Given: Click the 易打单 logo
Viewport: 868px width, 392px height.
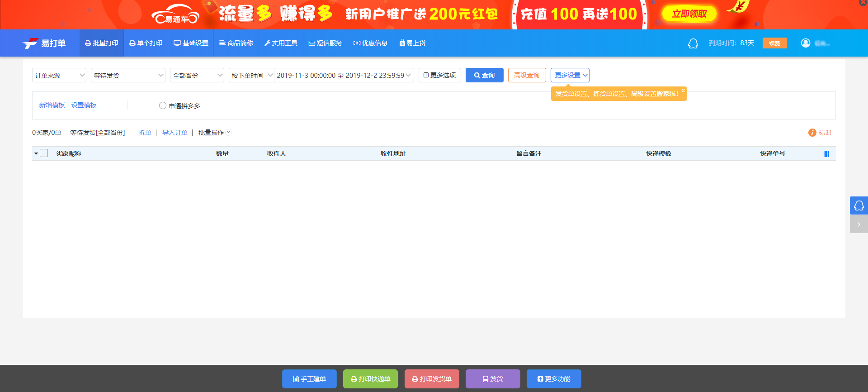Looking at the screenshot, I should coord(44,43).
